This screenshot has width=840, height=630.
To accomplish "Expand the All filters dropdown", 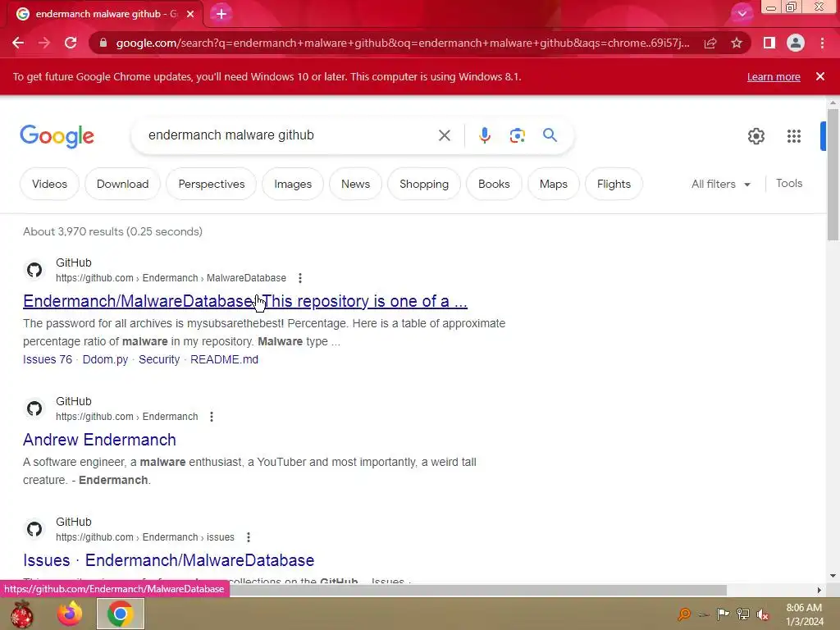I will click(x=720, y=184).
